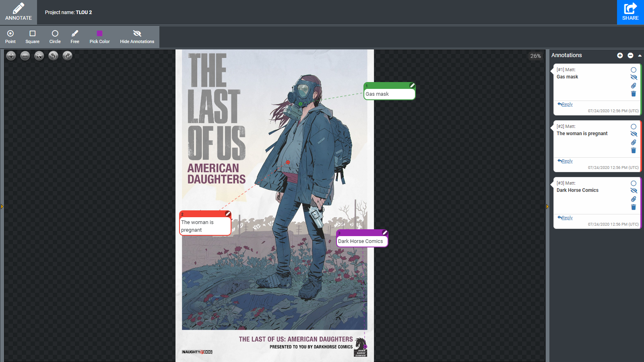This screenshot has width=644, height=362.
Task: Hide annotation #3 Dark Horse Comics
Action: (634, 191)
